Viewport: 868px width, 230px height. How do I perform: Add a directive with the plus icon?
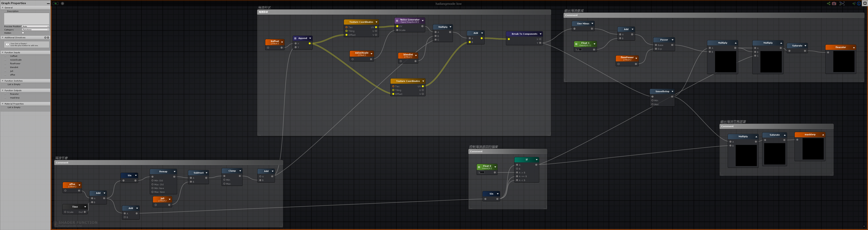click(45, 37)
